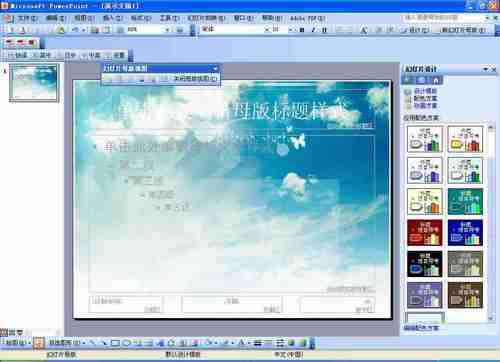
Task: Open the 配色方案 (Color Schemes) link
Action: pos(425,98)
